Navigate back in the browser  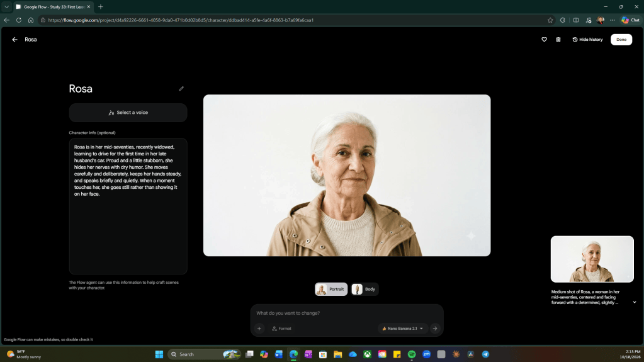(6, 20)
